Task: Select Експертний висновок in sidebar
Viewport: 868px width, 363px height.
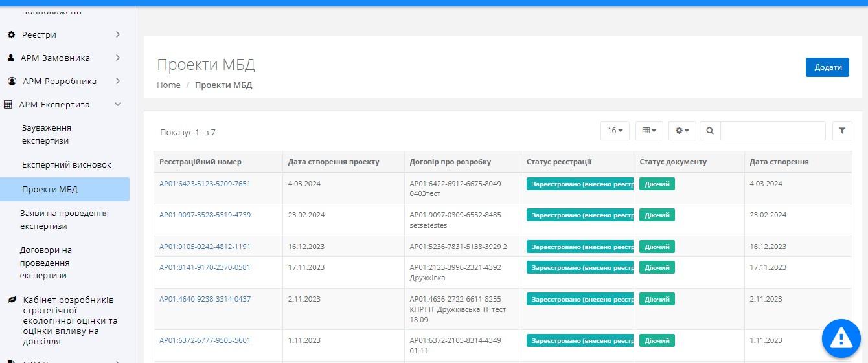Action: point(67,165)
